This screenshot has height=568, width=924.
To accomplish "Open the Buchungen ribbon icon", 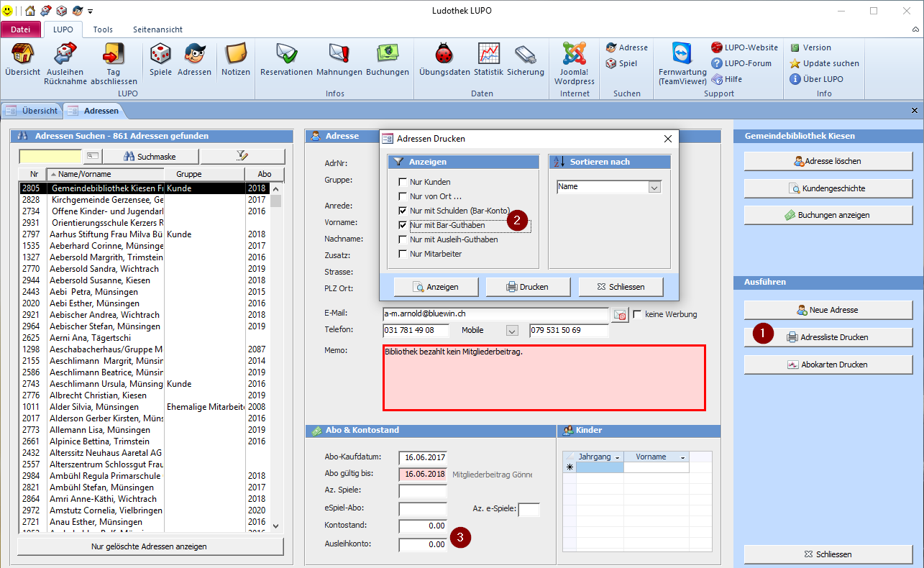I will [x=388, y=59].
